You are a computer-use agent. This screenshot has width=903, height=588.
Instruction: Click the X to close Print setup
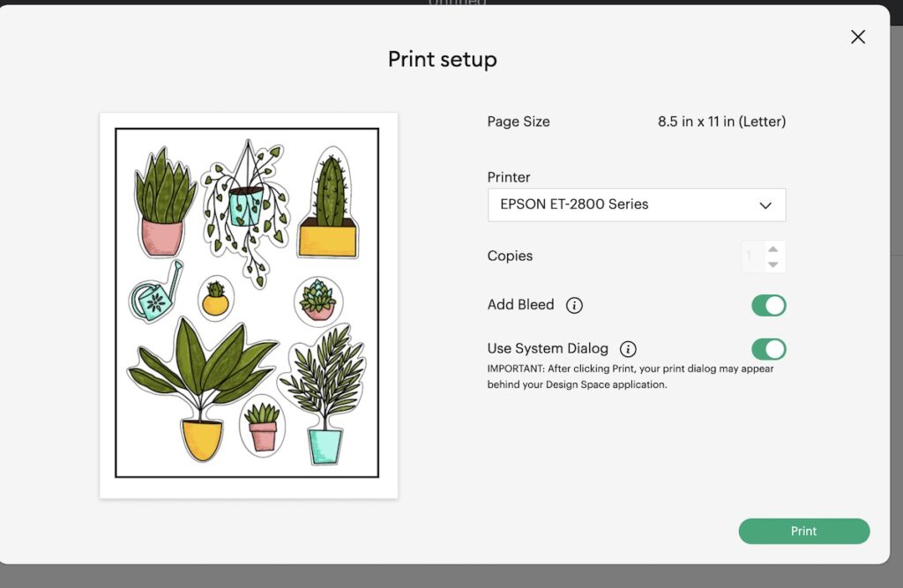(857, 37)
